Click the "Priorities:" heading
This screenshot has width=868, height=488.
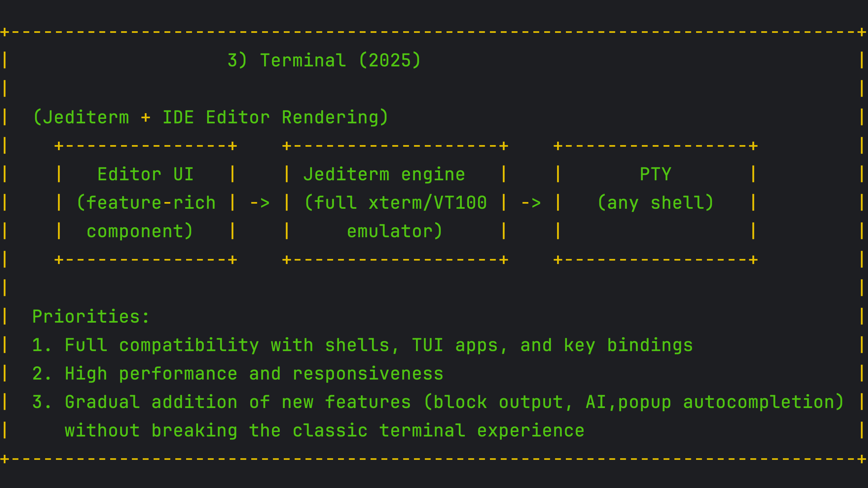coord(91,317)
